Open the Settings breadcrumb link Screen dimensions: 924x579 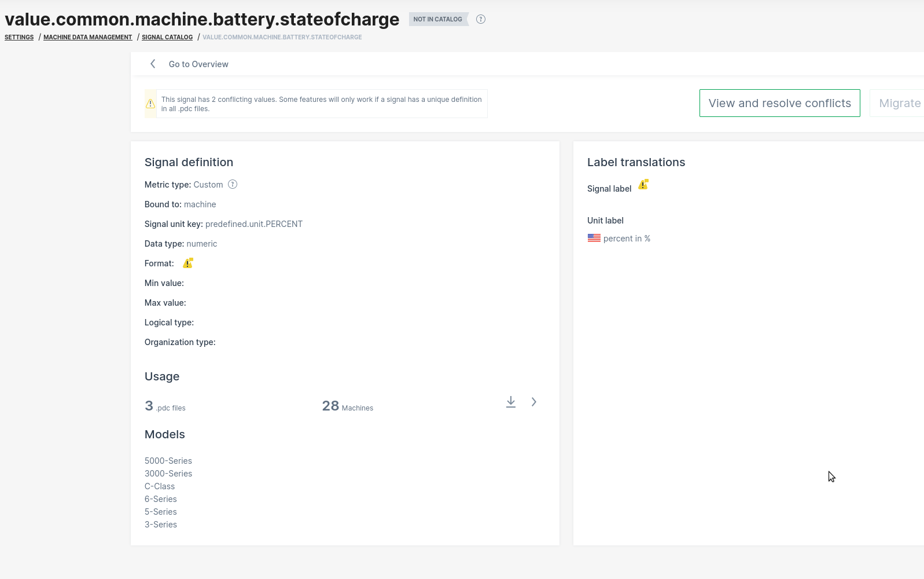[19, 37]
